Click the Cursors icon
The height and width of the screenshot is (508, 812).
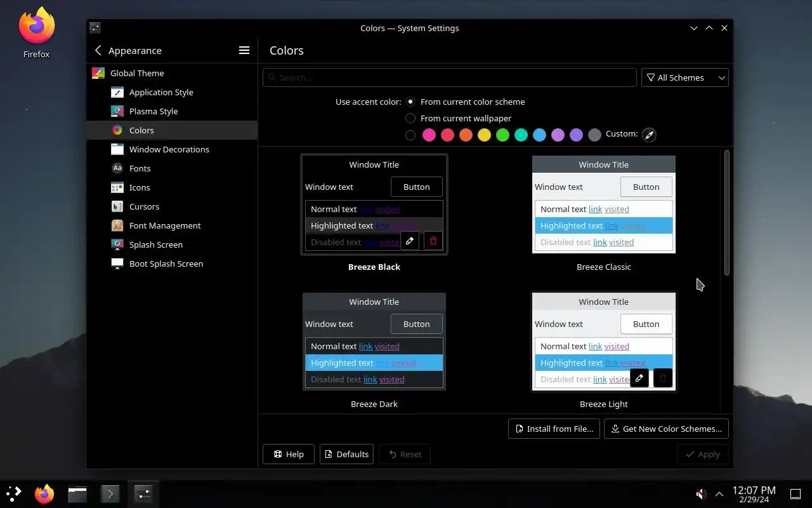[x=117, y=206]
